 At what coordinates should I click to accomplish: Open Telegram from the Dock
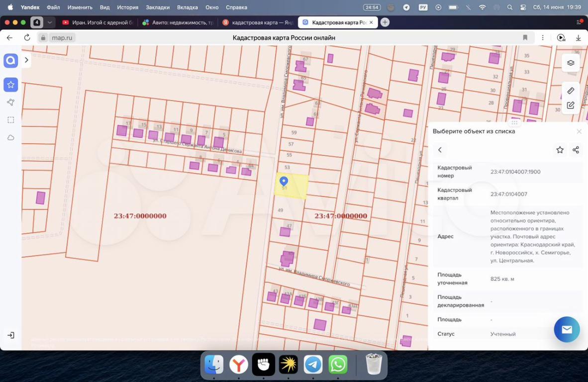click(313, 365)
